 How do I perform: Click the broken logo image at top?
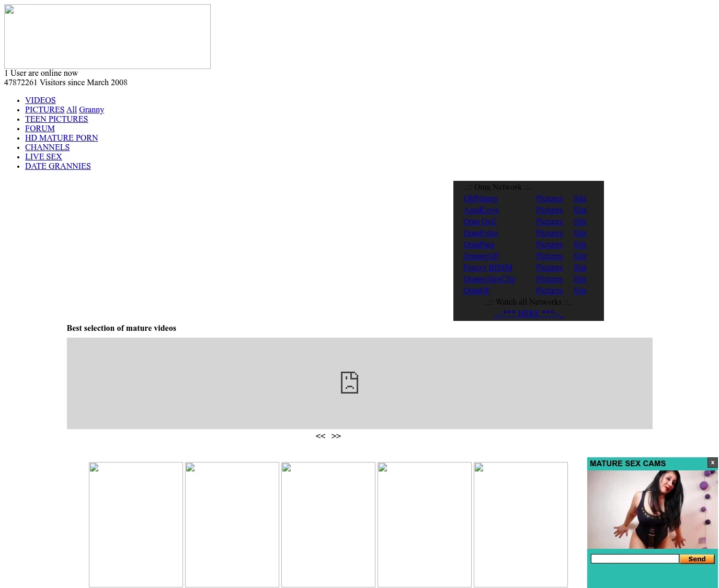coord(107,37)
